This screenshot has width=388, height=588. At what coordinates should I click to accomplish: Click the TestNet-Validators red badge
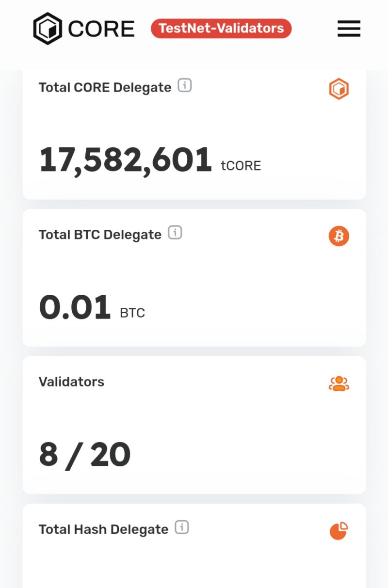(221, 29)
